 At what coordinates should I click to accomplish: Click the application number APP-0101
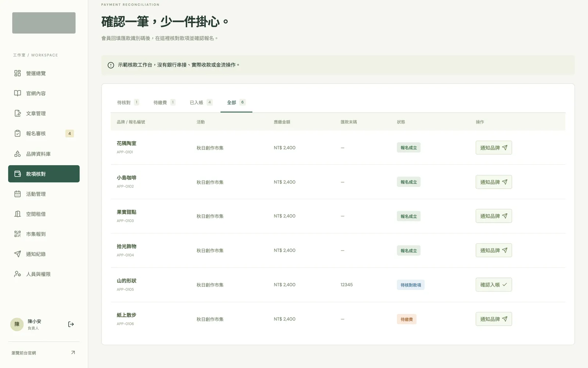pos(125,152)
